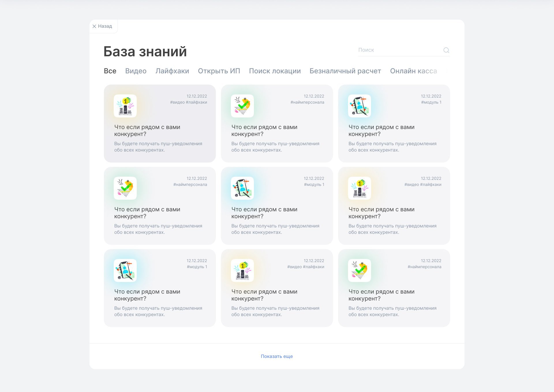
Task: Click the X icon beside Назад
Action: 94,26
